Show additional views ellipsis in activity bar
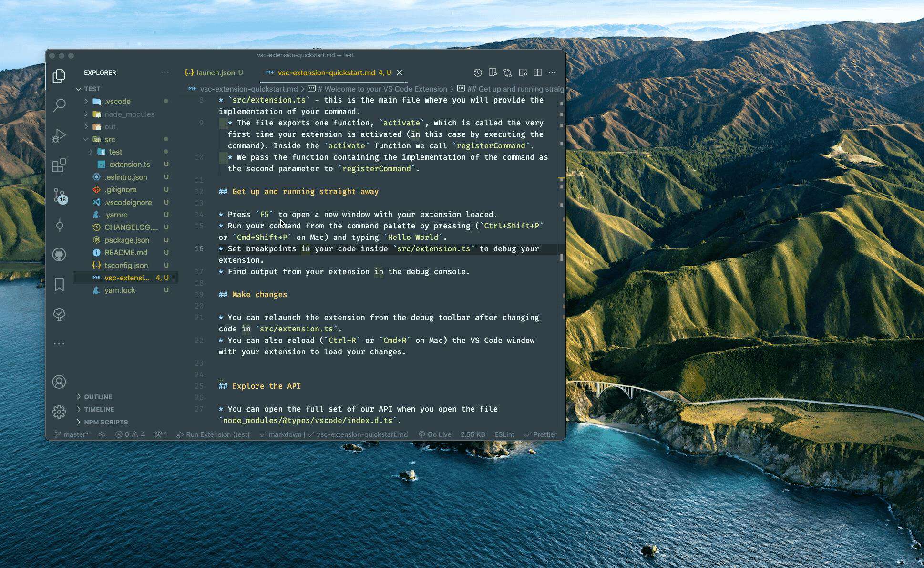 tap(59, 343)
